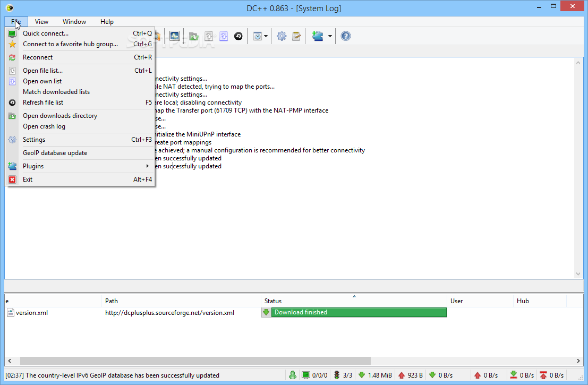Viewport: 588px width, 385px height.
Task: Open the File menu
Action: (16, 22)
